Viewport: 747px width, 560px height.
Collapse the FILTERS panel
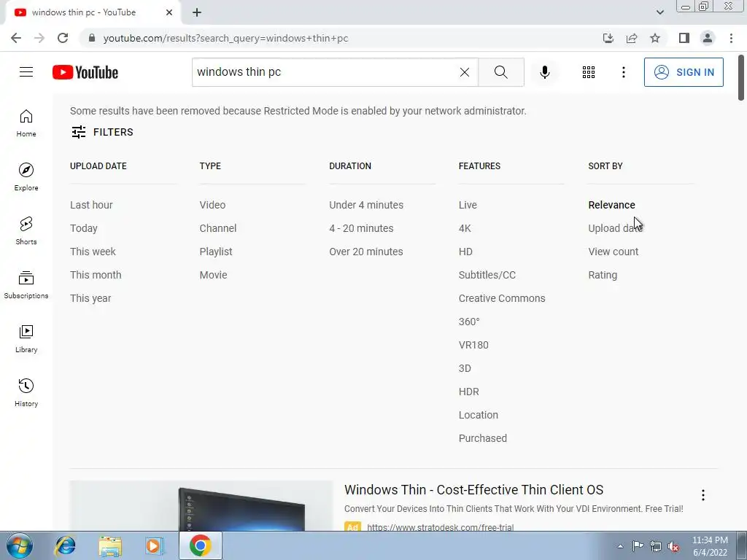pyautogui.click(x=102, y=132)
